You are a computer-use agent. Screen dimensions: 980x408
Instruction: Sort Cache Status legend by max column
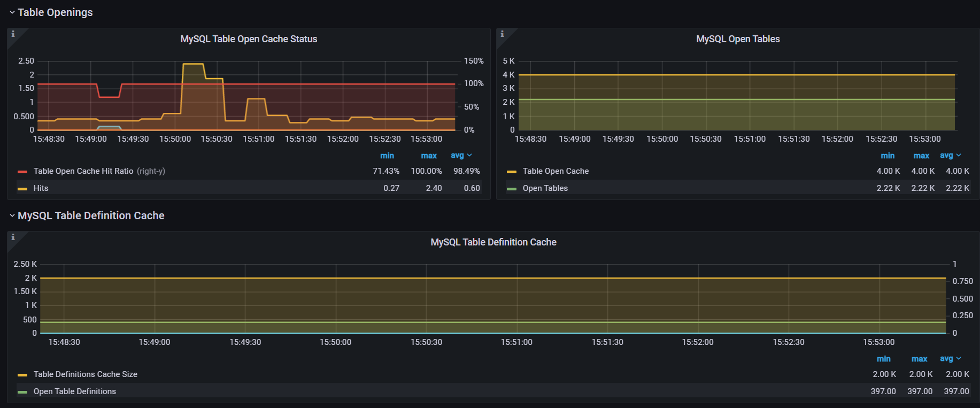(x=429, y=156)
